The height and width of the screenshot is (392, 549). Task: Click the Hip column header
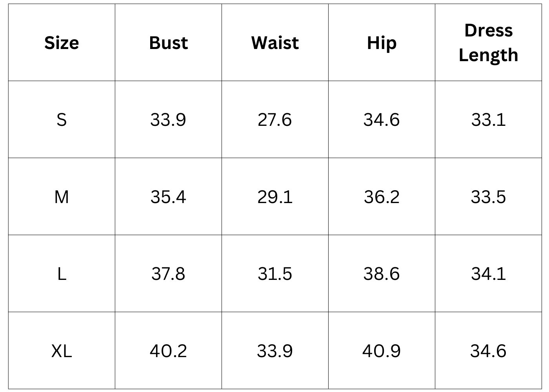click(382, 43)
